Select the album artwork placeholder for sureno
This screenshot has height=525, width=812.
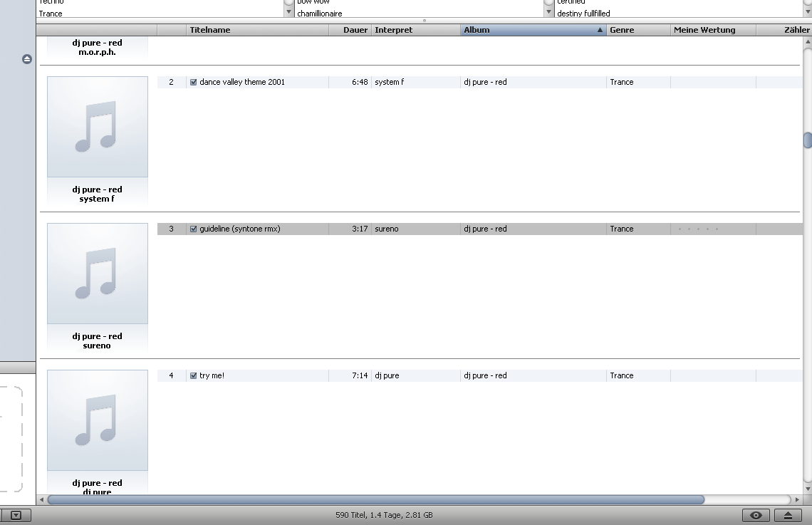pyautogui.click(x=97, y=274)
